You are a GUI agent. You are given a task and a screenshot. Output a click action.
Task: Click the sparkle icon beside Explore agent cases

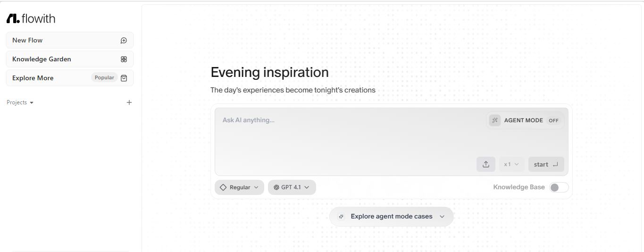pyautogui.click(x=341, y=217)
